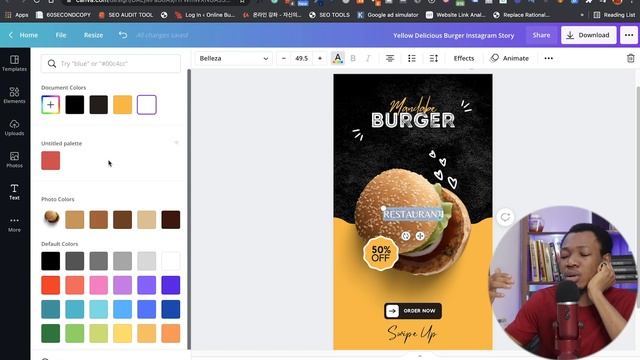Click the font size 49.5 field
The width and height of the screenshot is (640, 360).
point(301,58)
